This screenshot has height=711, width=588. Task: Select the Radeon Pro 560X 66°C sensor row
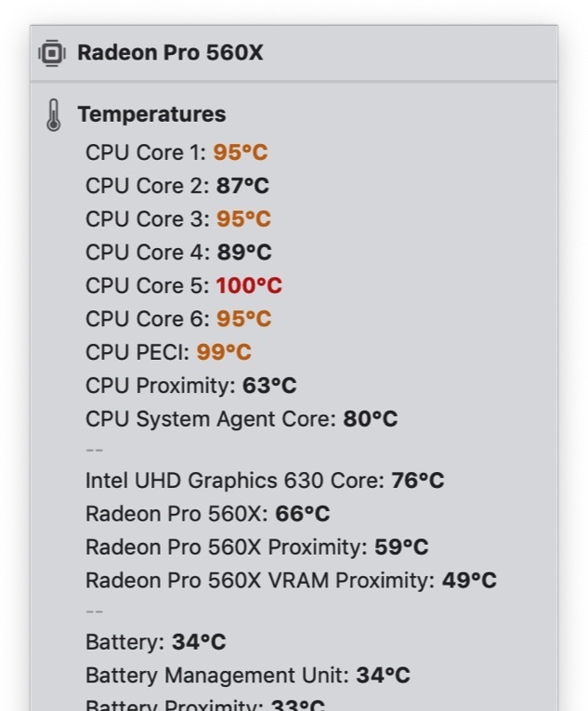207,515
